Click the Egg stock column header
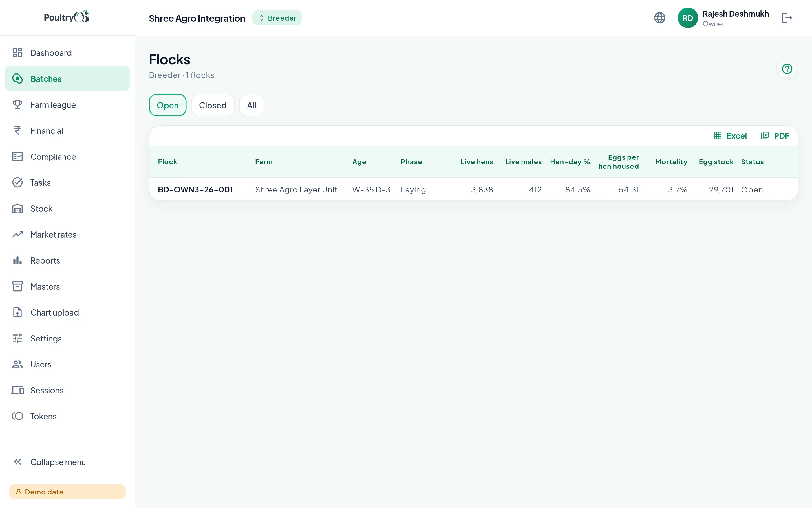812x508 pixels. [716, 162]
